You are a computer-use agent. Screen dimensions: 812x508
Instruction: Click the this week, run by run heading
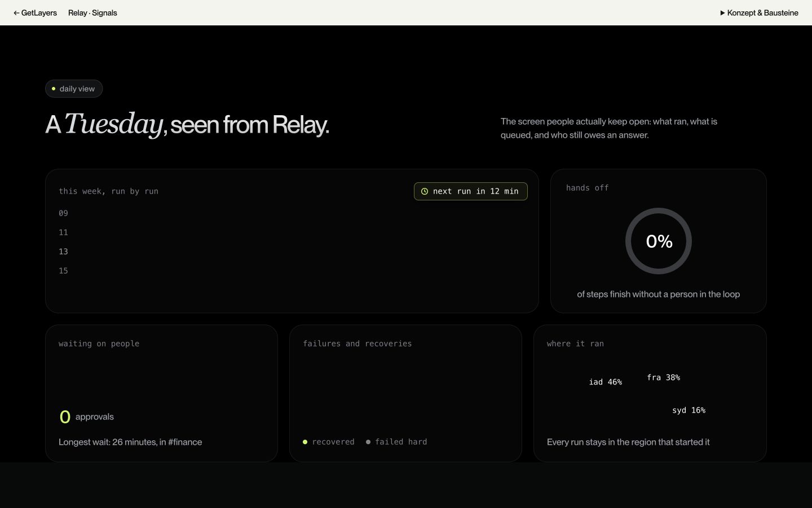coord(108,191)
